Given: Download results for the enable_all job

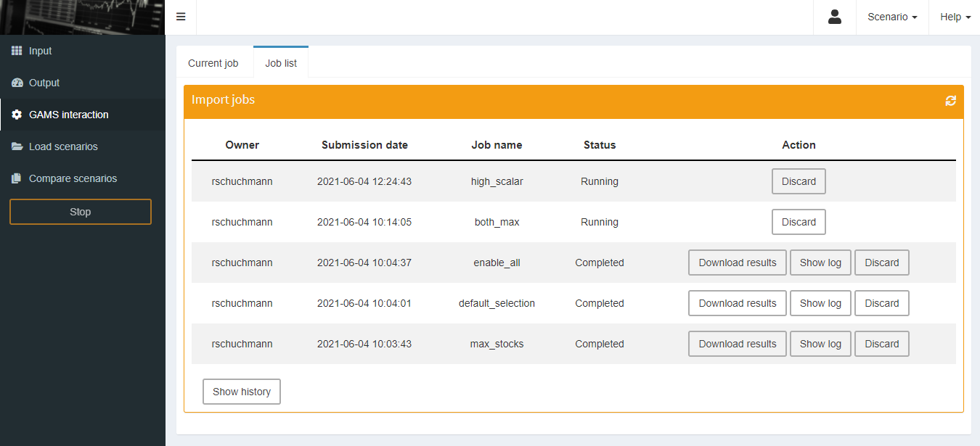Looking at the screenshot, I should pos(737,263).
